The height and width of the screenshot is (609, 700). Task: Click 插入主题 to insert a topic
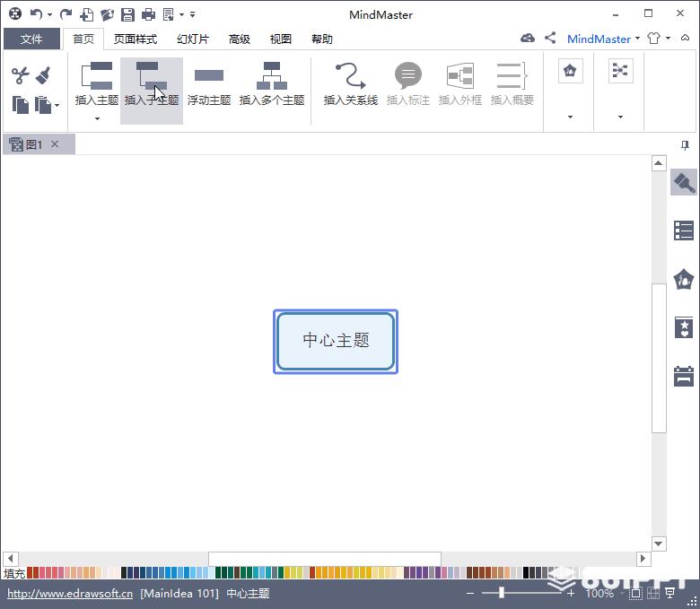(x=97, y=84)
